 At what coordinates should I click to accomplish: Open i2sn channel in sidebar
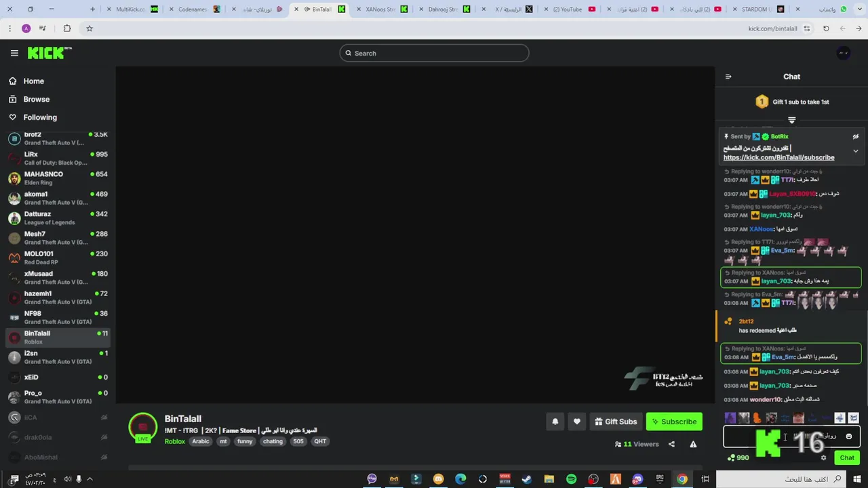58,357
